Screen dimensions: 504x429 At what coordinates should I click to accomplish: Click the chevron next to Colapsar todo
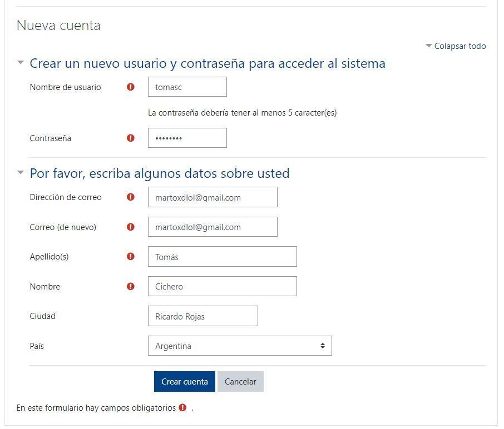point(428,46)
